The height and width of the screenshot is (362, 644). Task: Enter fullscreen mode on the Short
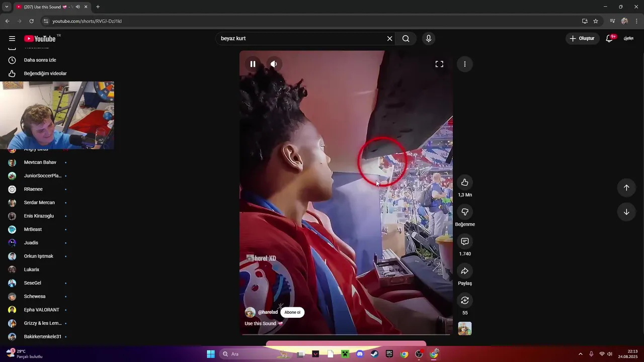pos(439,64)
